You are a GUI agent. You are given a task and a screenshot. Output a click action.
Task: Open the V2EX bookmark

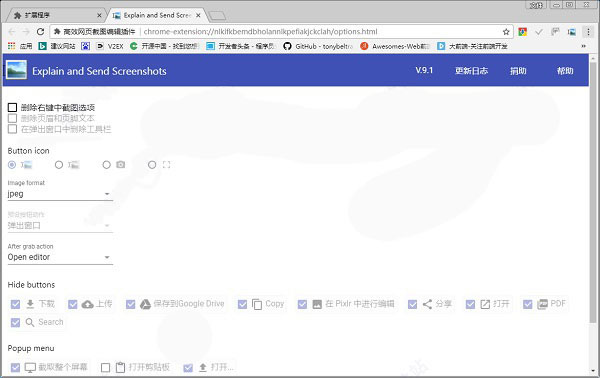tap(110, 46)
